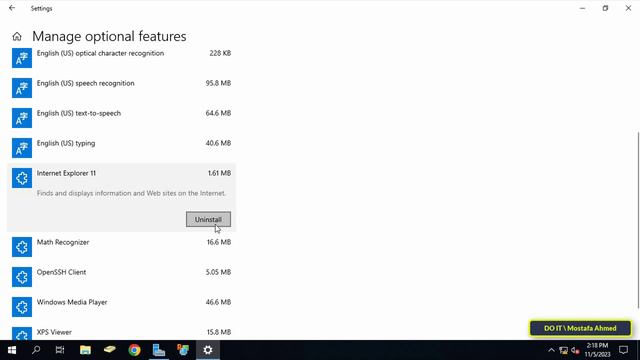Expand the Math Recognizer feature row

(121, 247)
